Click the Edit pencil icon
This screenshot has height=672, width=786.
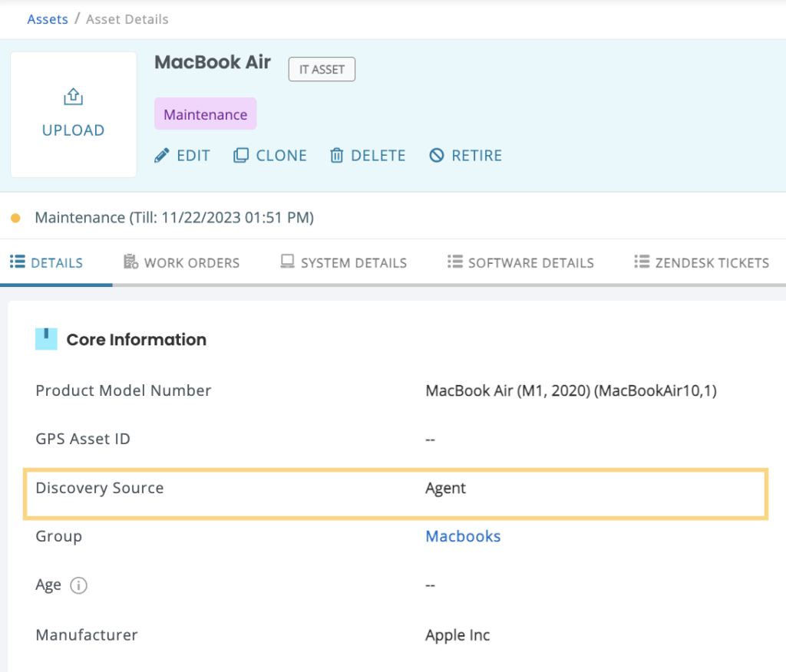pos(161,156)
